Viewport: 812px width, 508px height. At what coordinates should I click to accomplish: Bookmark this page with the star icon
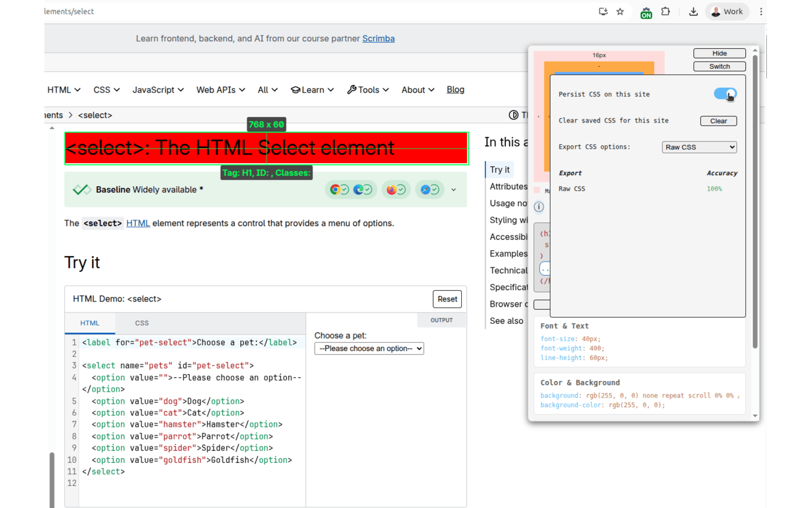(620, 11)
